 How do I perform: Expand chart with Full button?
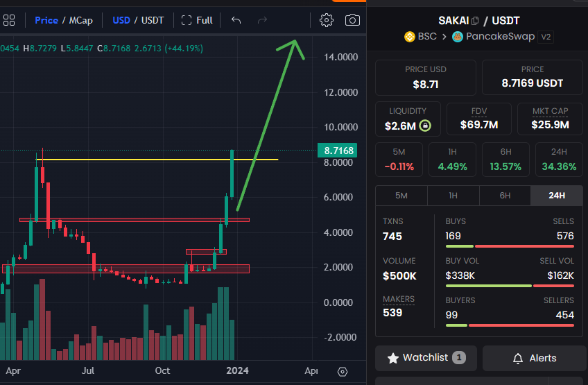click(x=197, y=20)
